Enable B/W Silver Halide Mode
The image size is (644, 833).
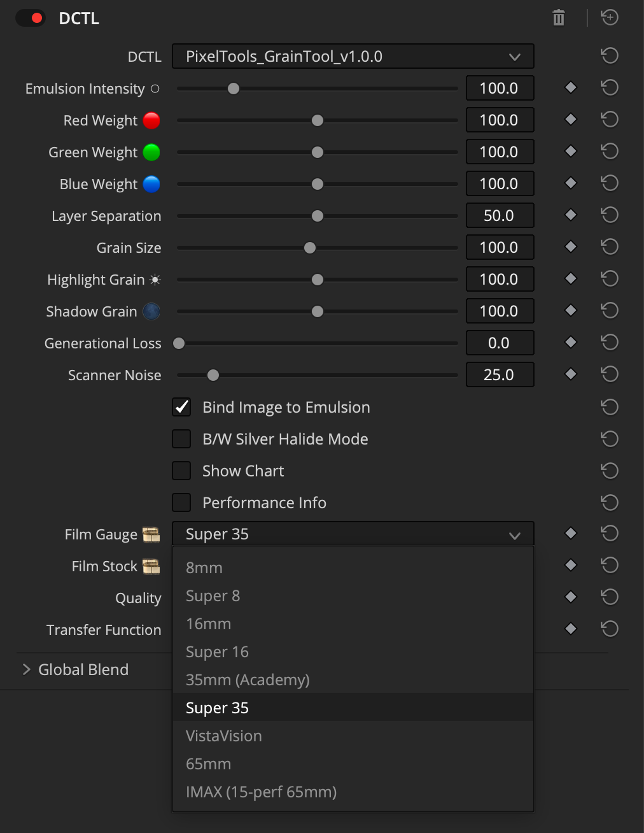(x=181, y=439)
